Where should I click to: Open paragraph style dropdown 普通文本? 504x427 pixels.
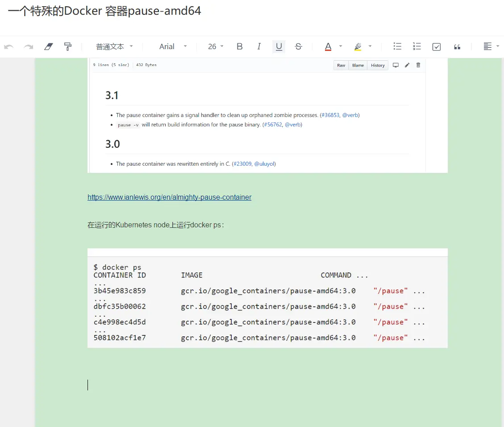pos(114,46)
